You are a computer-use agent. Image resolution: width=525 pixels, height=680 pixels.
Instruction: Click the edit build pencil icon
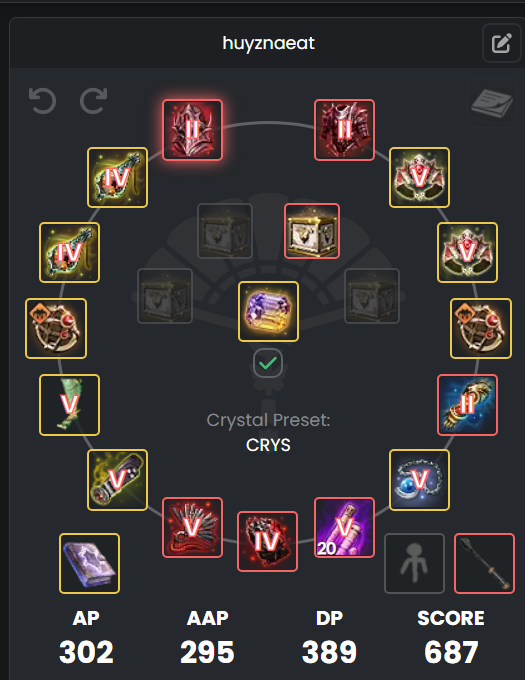502,43
